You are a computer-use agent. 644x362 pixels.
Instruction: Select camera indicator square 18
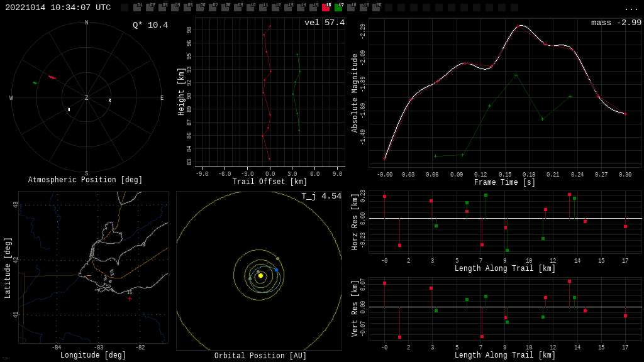pyautogui.click(x=351, y=8)
